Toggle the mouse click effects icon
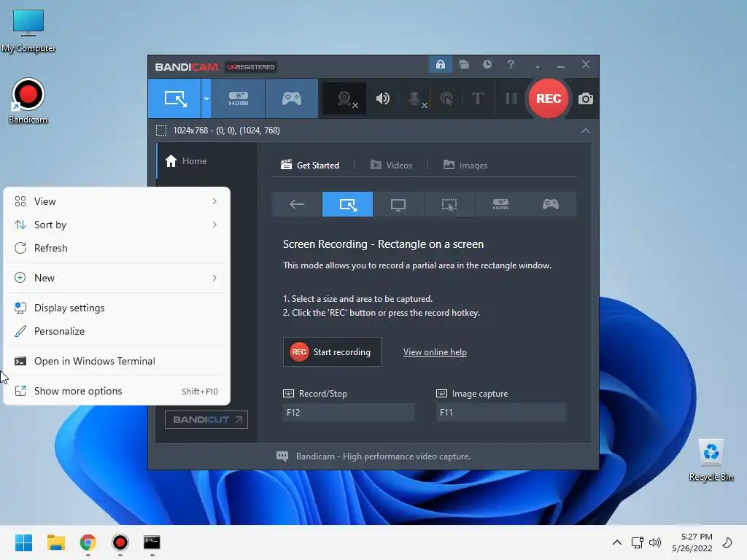The image size is (747, 560). pyautogui.click(x=446, y=98)
